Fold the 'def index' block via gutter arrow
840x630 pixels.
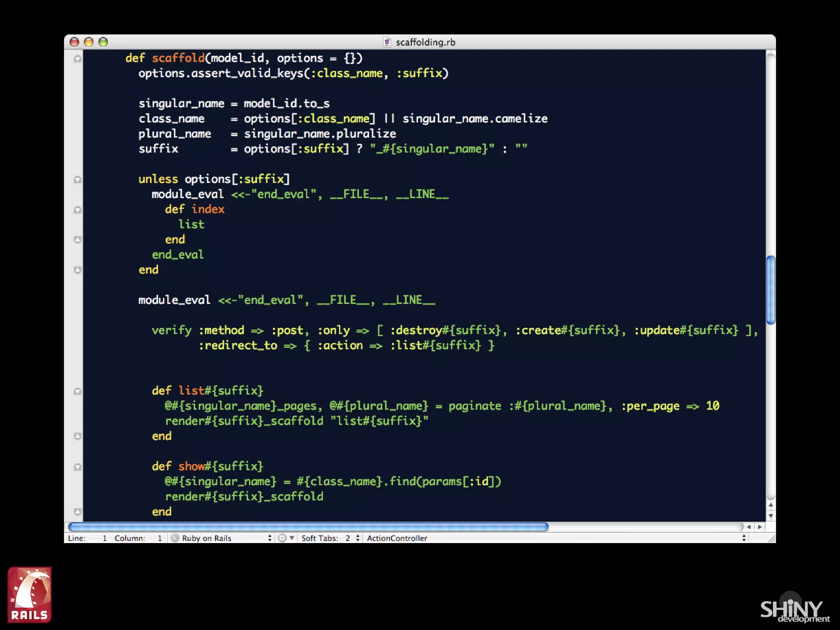(x=77, y=210)
